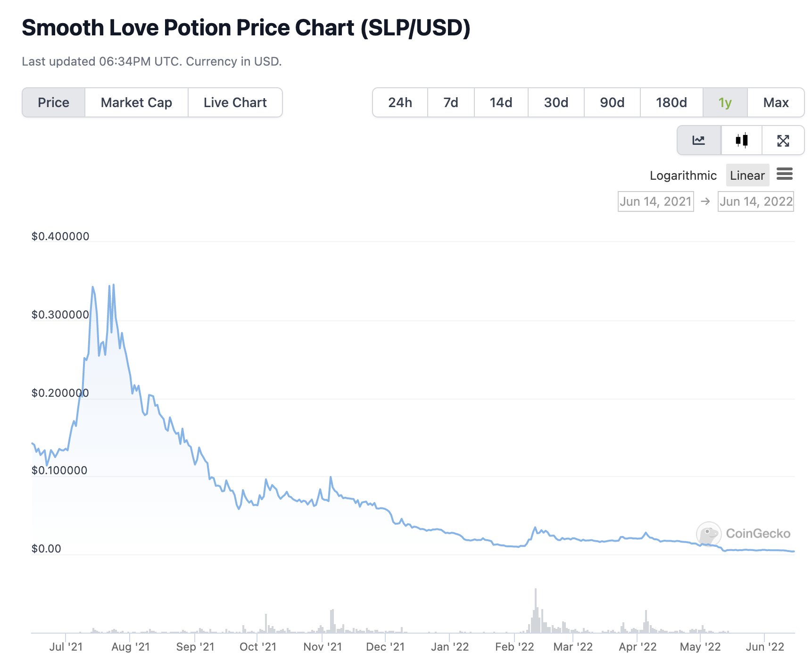Choose the 24h range button

[x=400, y=102]
